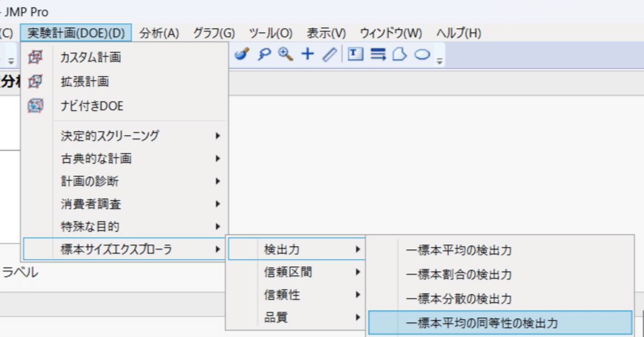This screenshot has height=337, width=644.
Task: Select the crosshair tool
Action: click(x=307, y=54)
